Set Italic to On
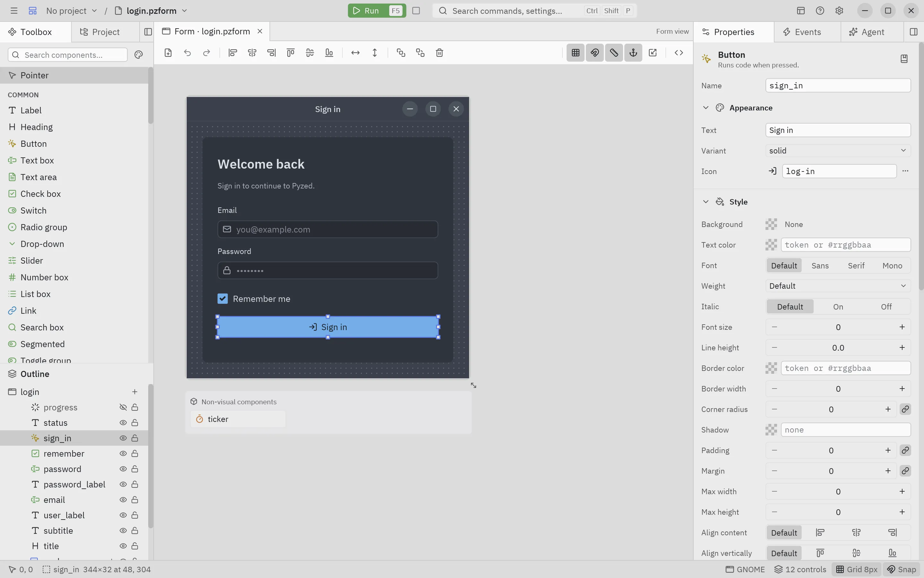 click(x=838, y=307)
